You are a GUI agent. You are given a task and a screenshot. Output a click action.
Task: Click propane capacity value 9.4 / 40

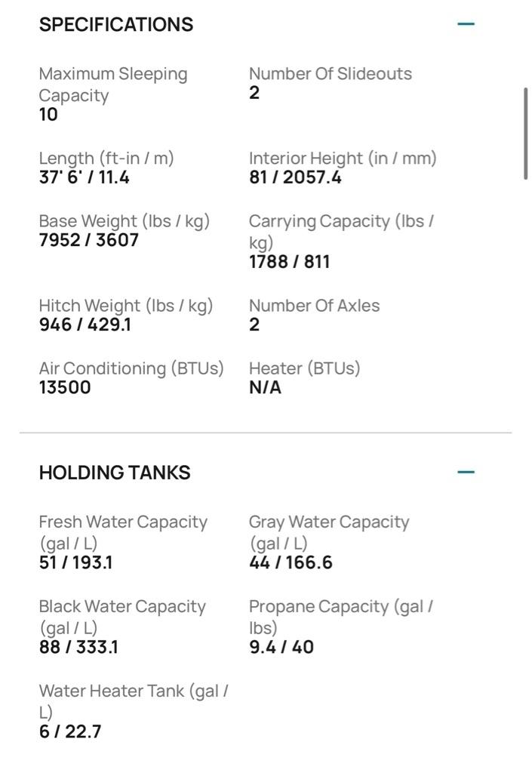(281, 647)
